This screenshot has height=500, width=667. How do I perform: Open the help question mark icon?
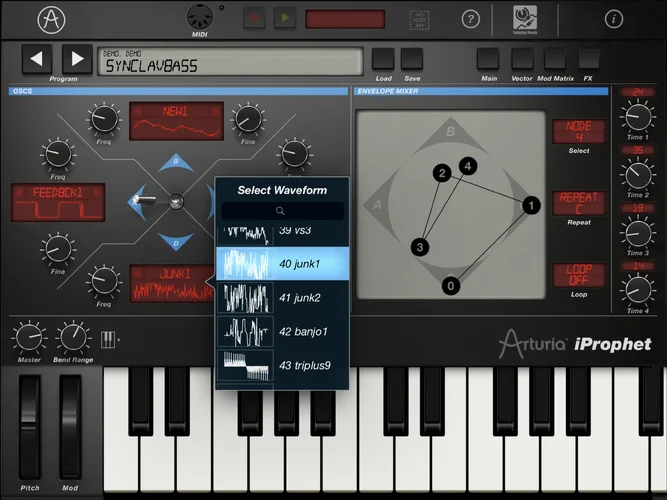470,19
